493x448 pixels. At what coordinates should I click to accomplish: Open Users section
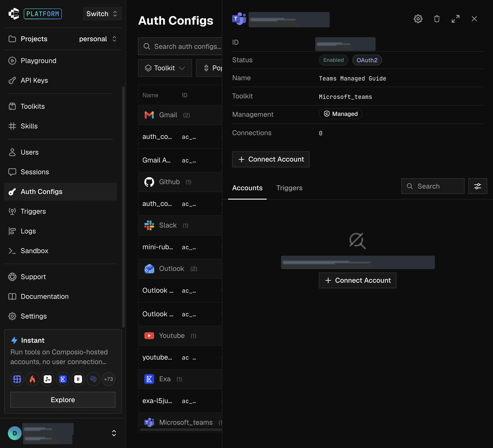tap(60, 152)
